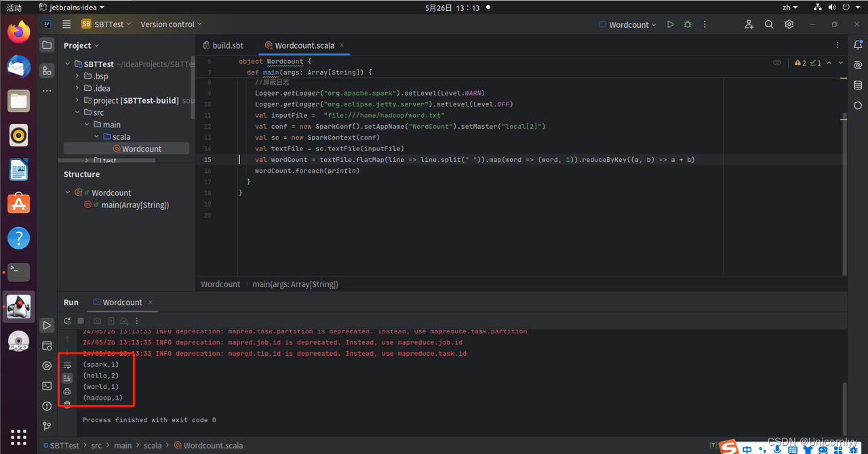Collapse the src folder

[78, 112]
